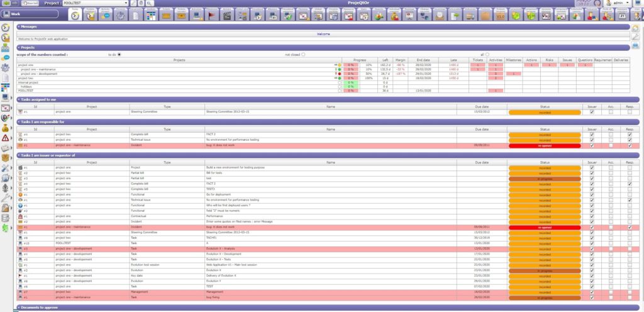Screen dimensions: 644x312
Task: Toggle Acc. checkbox of bug fixing row
Action: coord(611,298)
